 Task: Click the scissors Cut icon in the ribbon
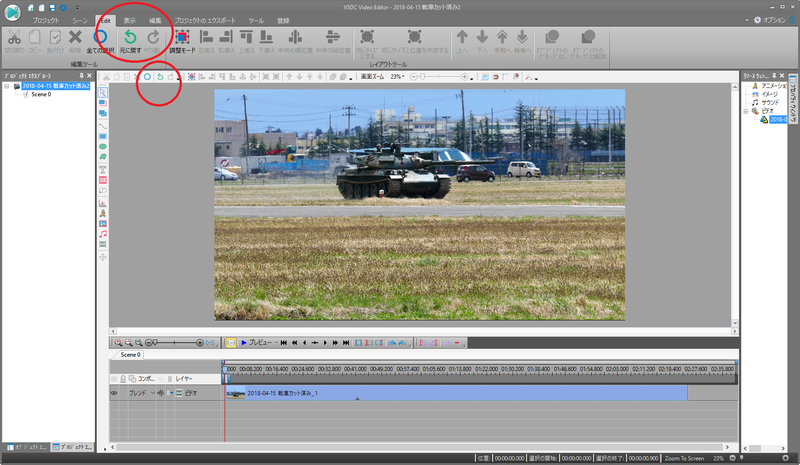14,37
